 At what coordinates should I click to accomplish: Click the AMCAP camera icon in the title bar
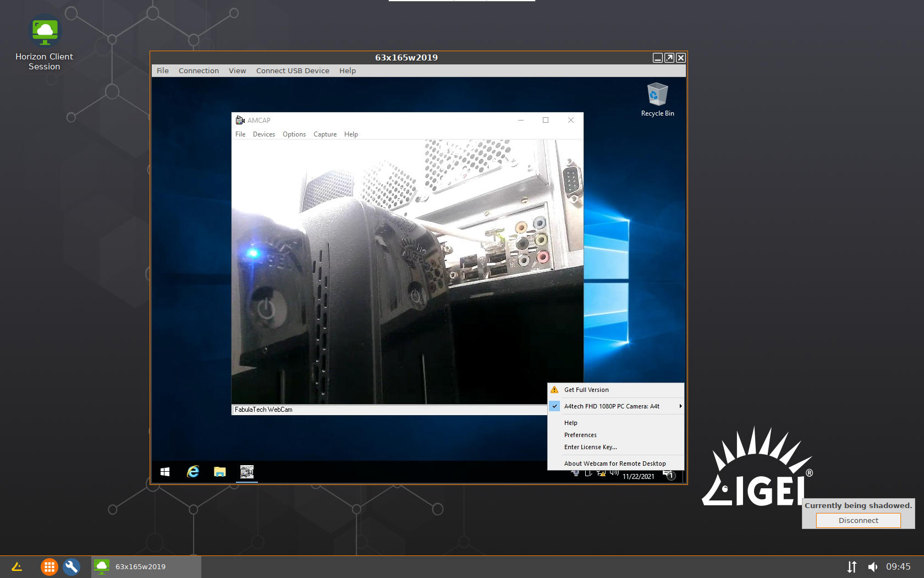click(x=240, y=120)
